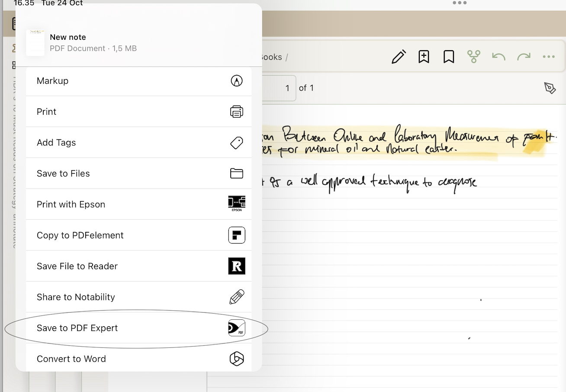
Task: Tap the Markup pencil-circle icon
Action: tap(236, 81)
